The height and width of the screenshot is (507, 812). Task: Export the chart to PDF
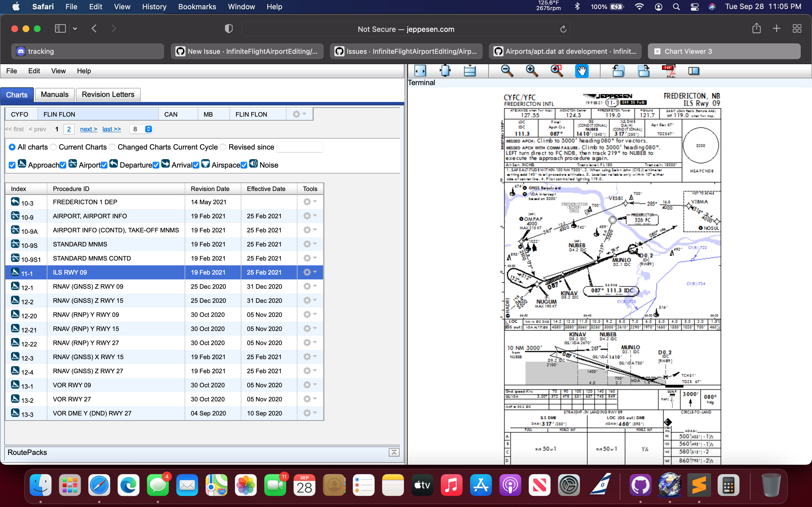669,71
